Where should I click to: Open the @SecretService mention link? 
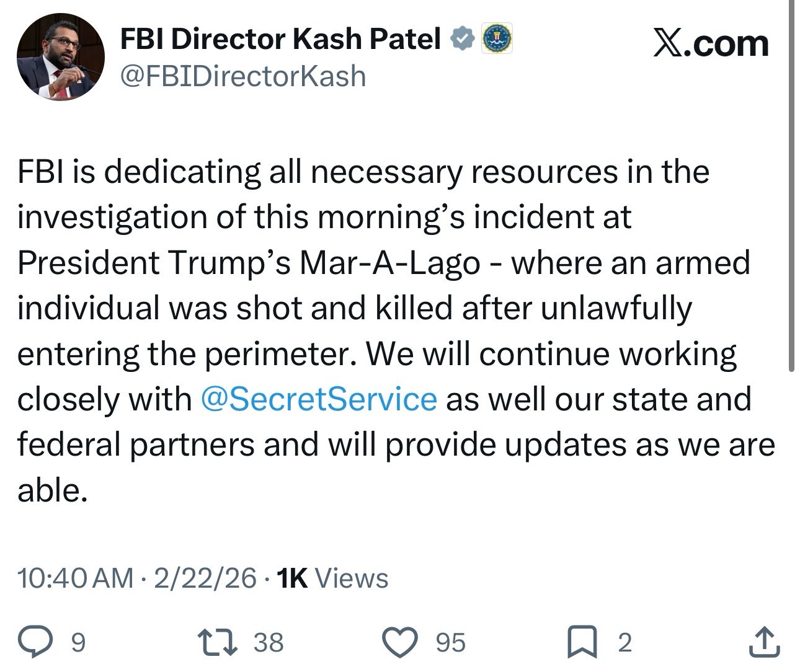point(319,399)
